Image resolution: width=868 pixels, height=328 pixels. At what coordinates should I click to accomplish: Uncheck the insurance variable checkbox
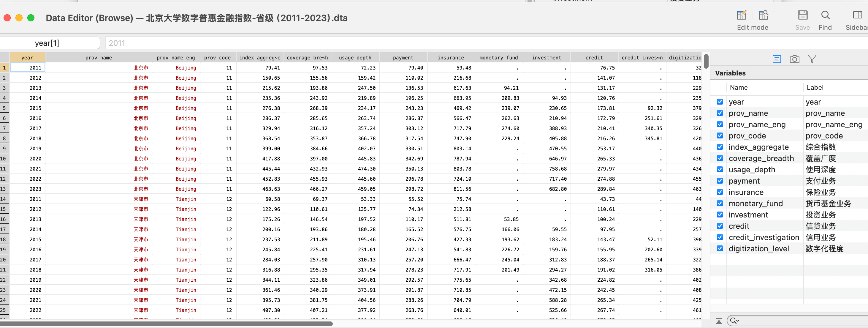point(720,192)
